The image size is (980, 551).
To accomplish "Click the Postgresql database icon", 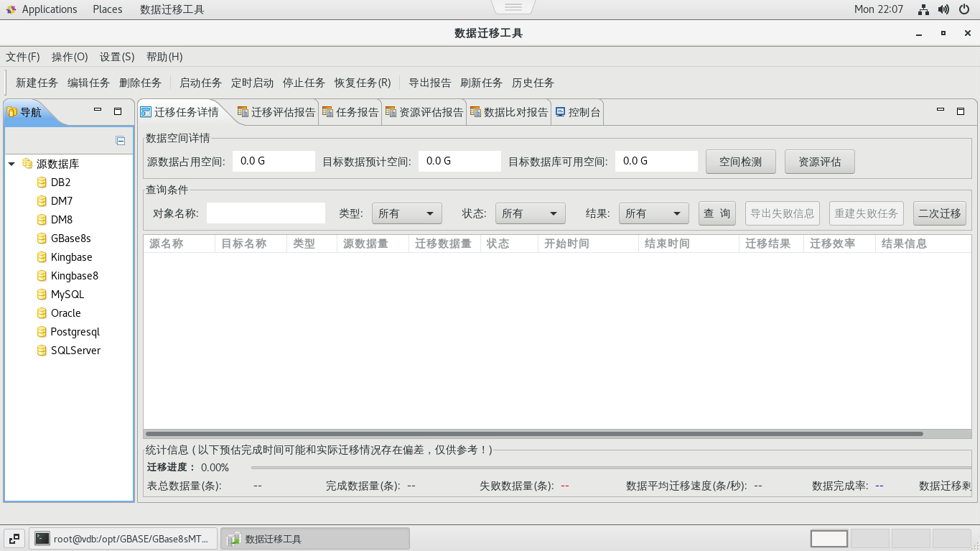I will pyautogui.click(x=42, y=332).
